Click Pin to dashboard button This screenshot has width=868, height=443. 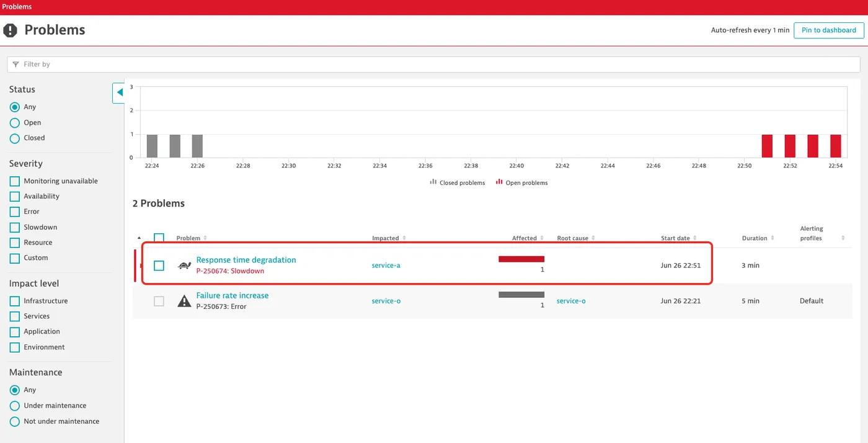click(x=829, y=30)
